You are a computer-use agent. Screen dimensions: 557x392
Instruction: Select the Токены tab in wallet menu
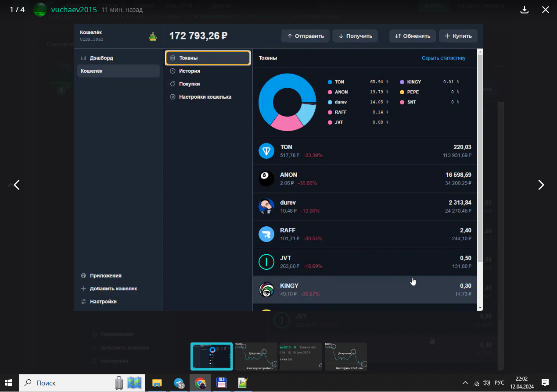208,58
